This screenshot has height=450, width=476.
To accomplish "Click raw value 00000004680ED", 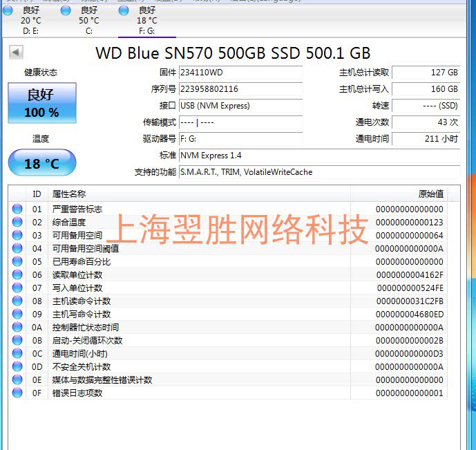I will (410, 315).
